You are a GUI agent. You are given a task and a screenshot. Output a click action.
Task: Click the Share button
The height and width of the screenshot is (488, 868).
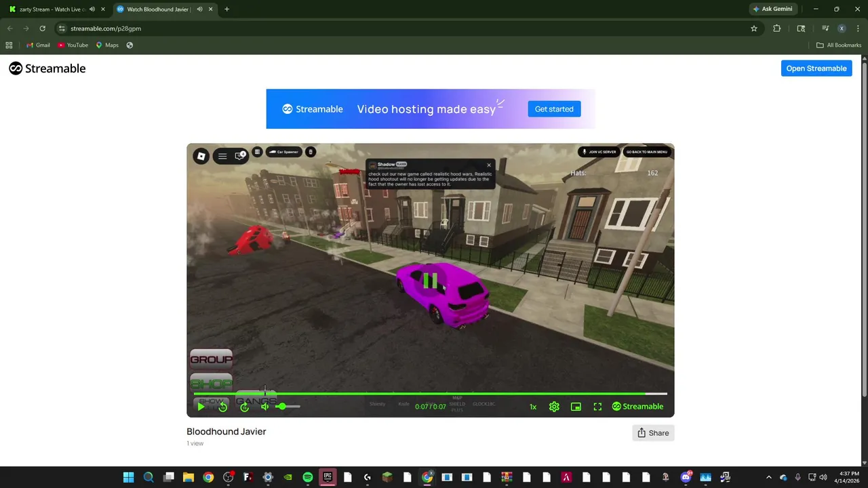tap(653, 433)
